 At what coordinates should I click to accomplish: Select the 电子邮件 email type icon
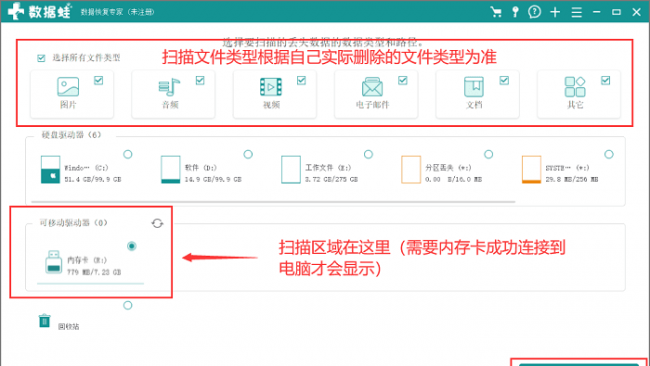click(x=372, y=87)
